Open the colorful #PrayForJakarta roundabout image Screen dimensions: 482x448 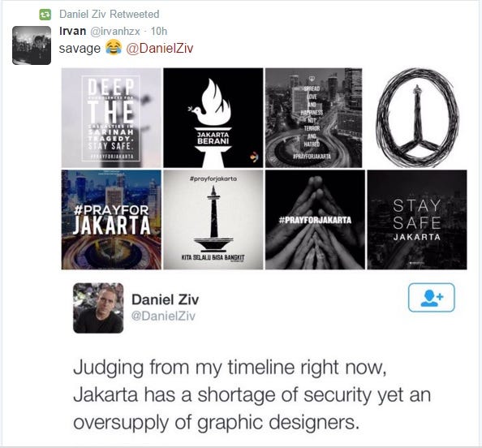tap(111, 220)
